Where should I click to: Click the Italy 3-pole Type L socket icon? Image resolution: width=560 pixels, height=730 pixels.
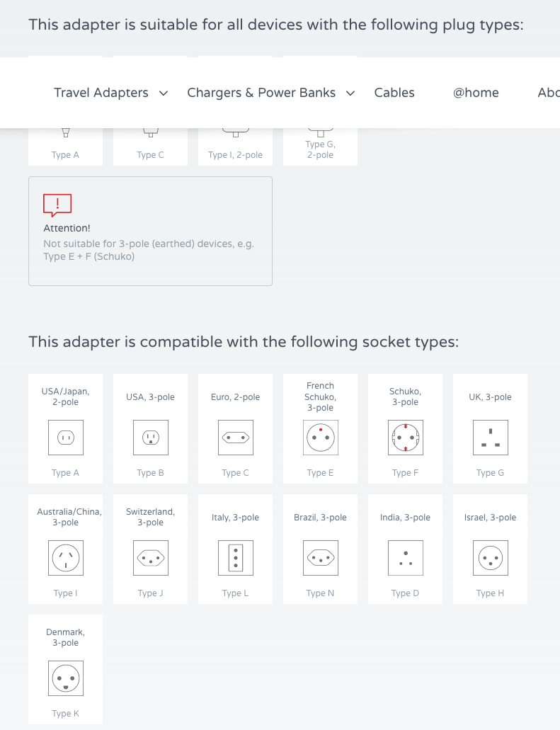point(236,558)
